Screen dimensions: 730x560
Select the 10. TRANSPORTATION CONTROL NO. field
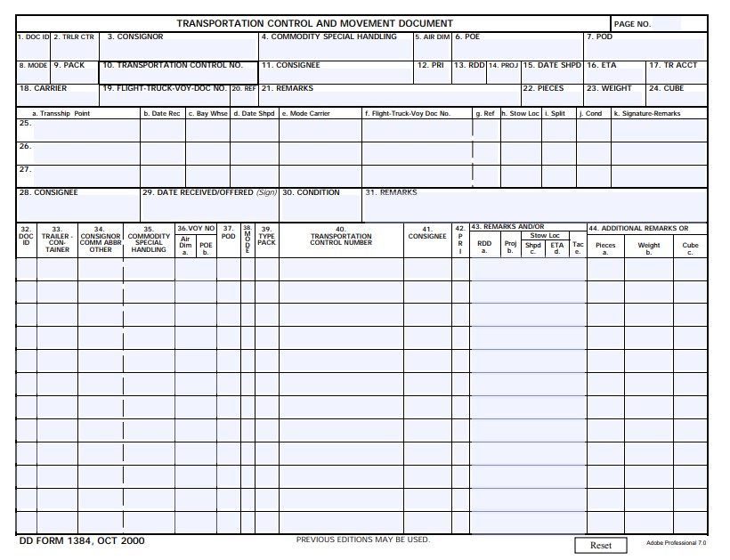tap(179, 77)
